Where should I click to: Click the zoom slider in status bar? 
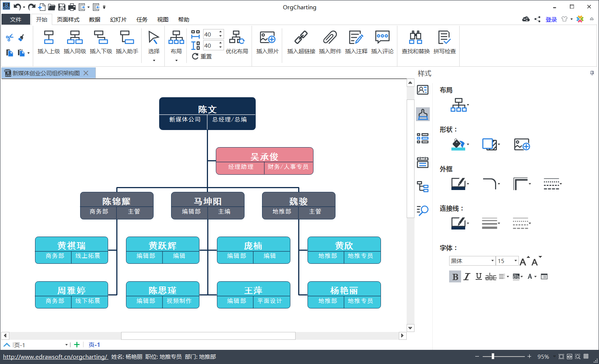pyautogui.click(x=493, y=357)
